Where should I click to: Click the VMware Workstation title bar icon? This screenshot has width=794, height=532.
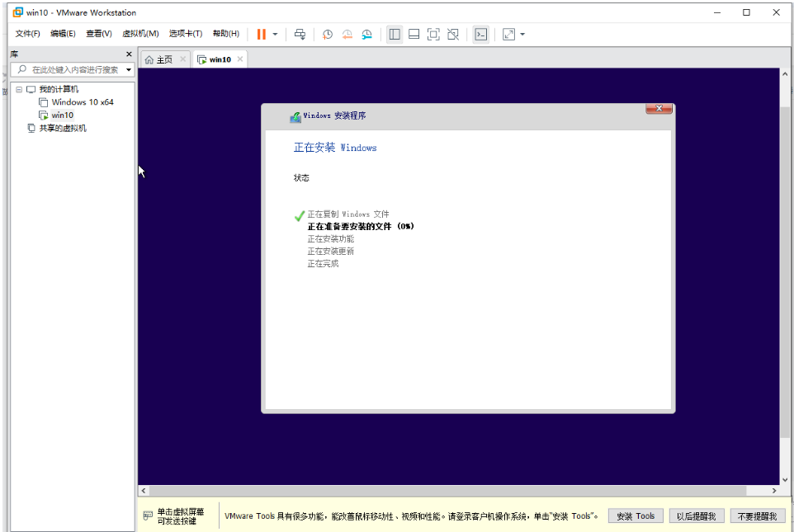tap(18, 12)
